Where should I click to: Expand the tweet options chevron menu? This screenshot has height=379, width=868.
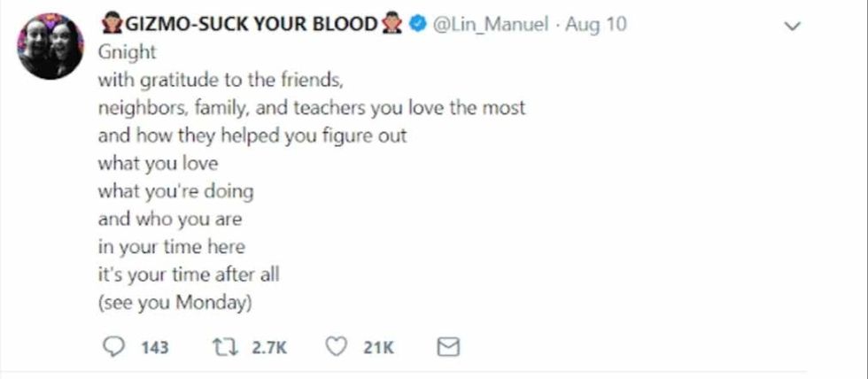coord(794,27)
